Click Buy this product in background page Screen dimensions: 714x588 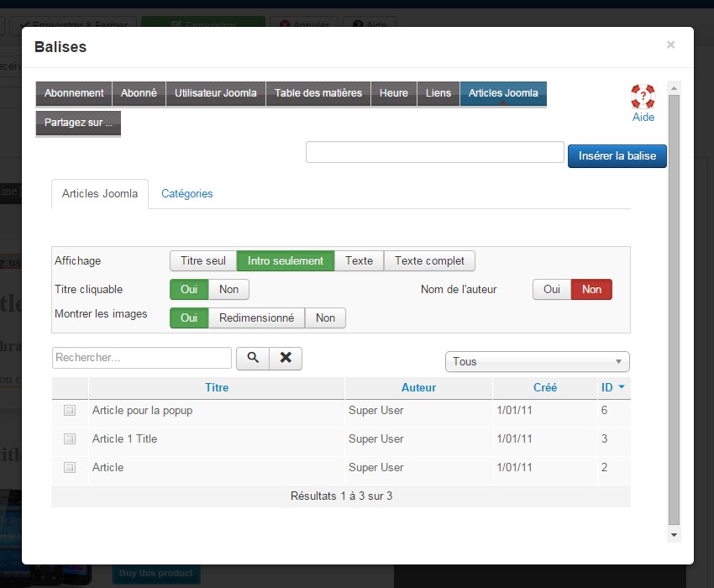(155, 573)
